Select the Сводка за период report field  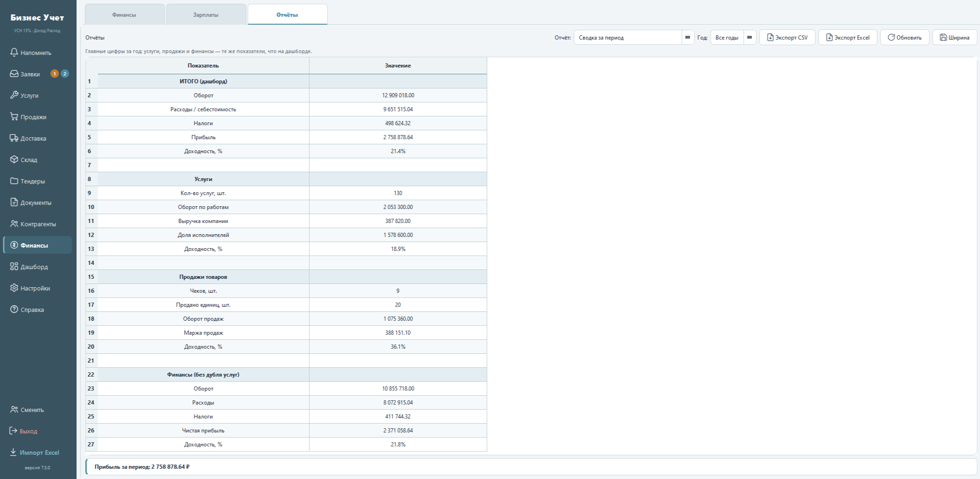tap(628, 37)
